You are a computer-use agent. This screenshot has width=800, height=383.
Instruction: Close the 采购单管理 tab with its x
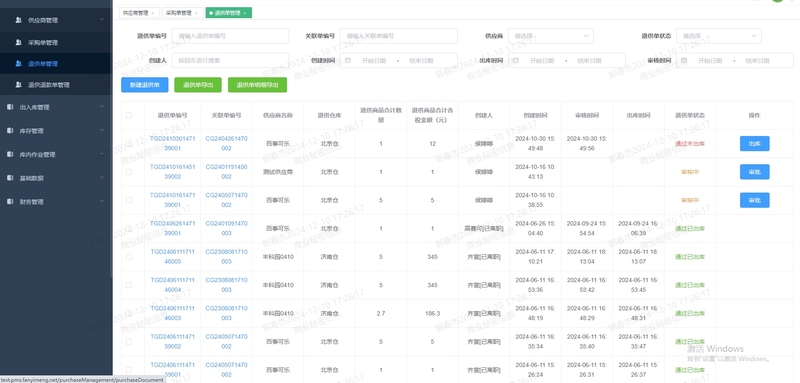click(196, 13)
